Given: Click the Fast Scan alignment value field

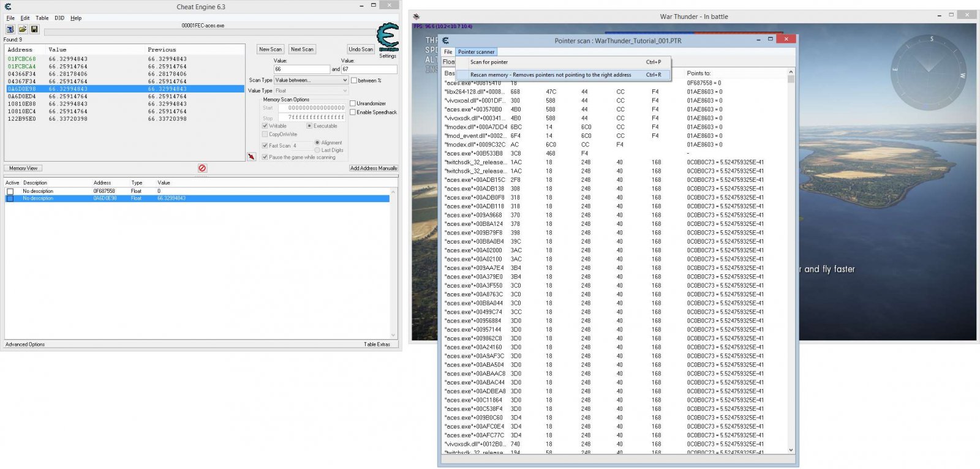Looking at the screenshot, I should pos(303,146).
